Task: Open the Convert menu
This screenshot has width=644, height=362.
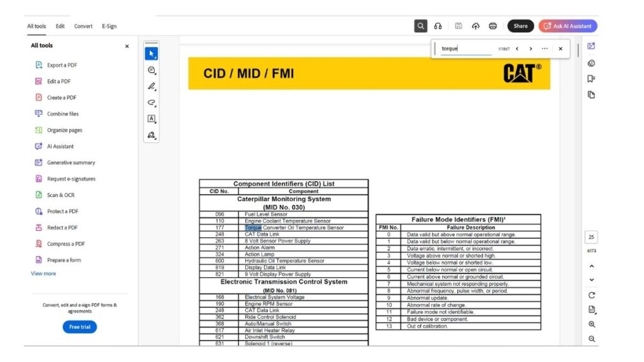Action: tap(83, 26)
